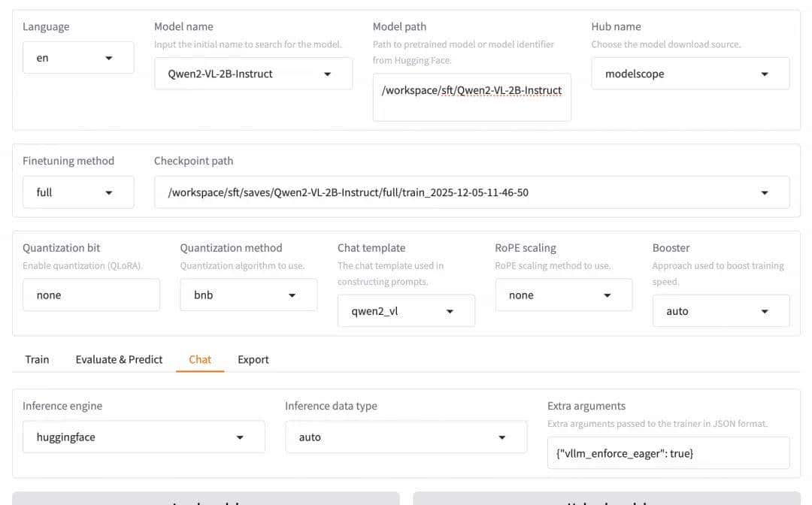Open the Checkpoint path dropdown

click(x=471, y=192)
